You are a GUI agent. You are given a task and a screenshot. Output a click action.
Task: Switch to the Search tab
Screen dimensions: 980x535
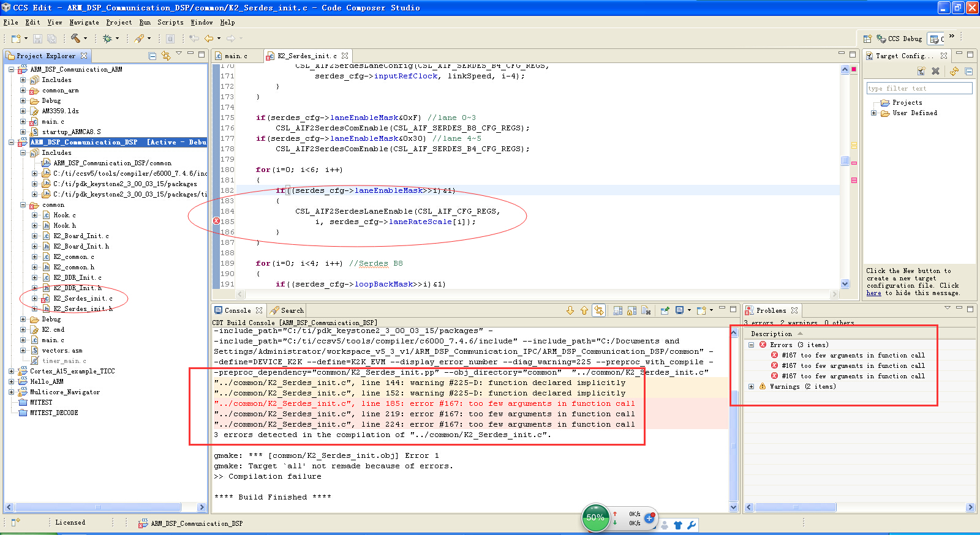click(287, 310)
